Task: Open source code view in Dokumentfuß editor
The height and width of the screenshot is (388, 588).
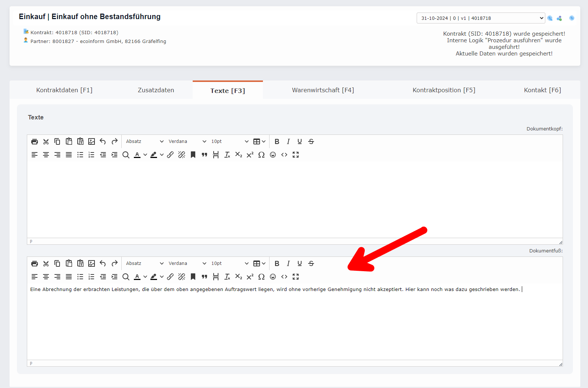Action: (284, 277)
